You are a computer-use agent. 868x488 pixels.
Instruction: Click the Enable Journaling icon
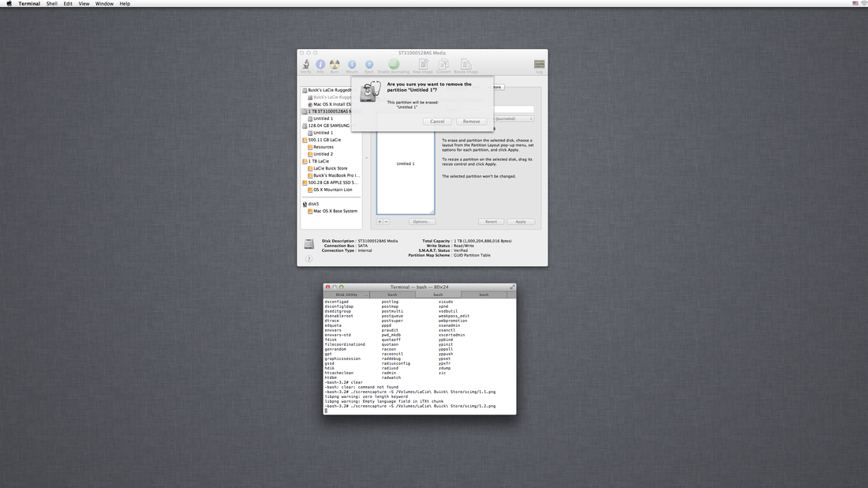point(394,64)
